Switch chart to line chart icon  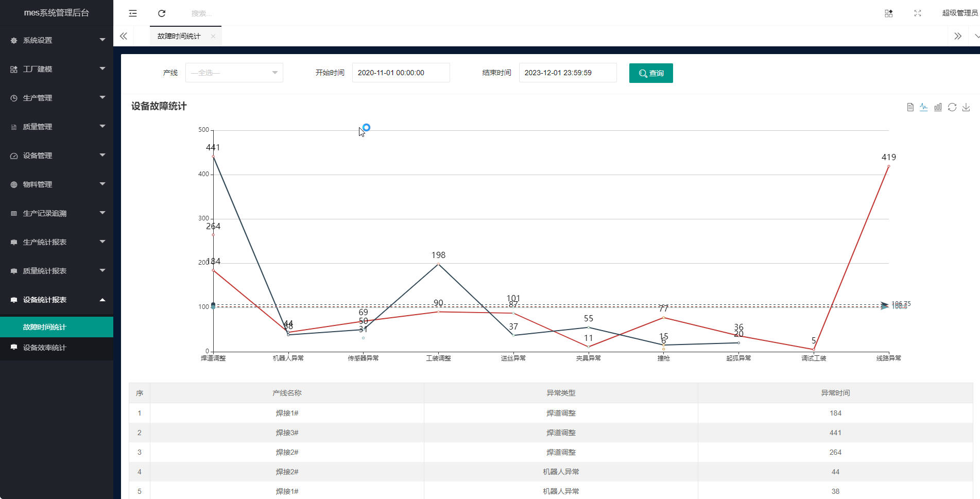[924, 107]
